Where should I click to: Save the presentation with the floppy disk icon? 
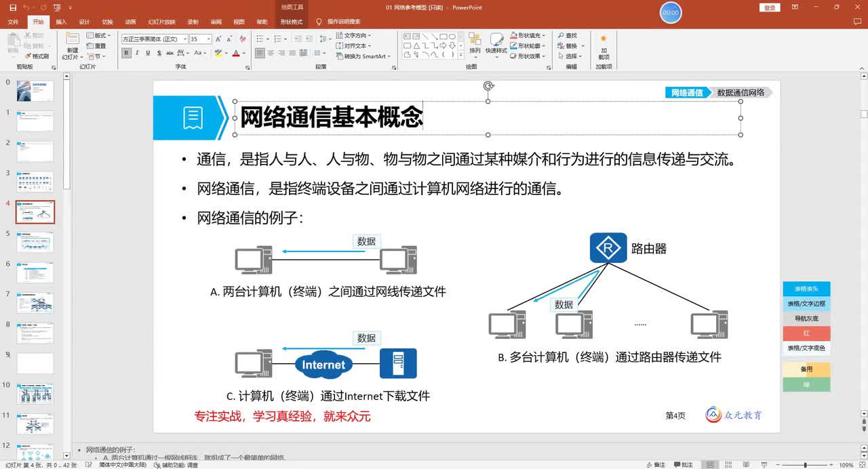pos(13,7)
